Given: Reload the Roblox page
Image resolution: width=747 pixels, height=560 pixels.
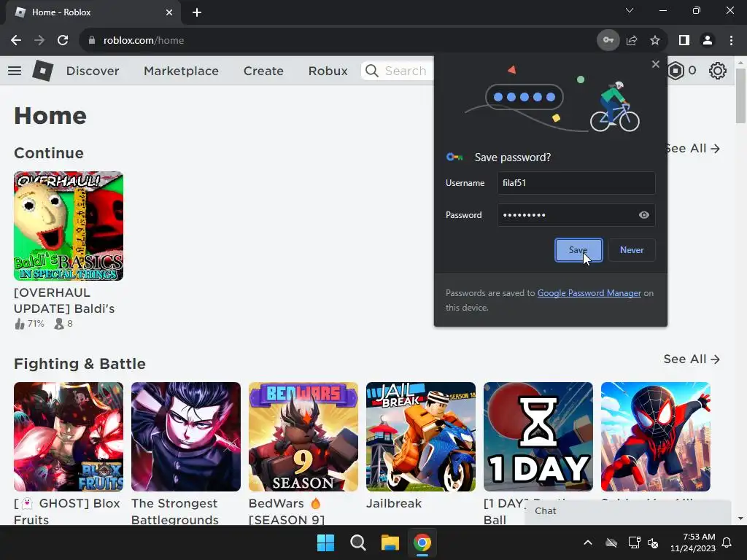Looking at the screenshot, I should click(63, 41).
